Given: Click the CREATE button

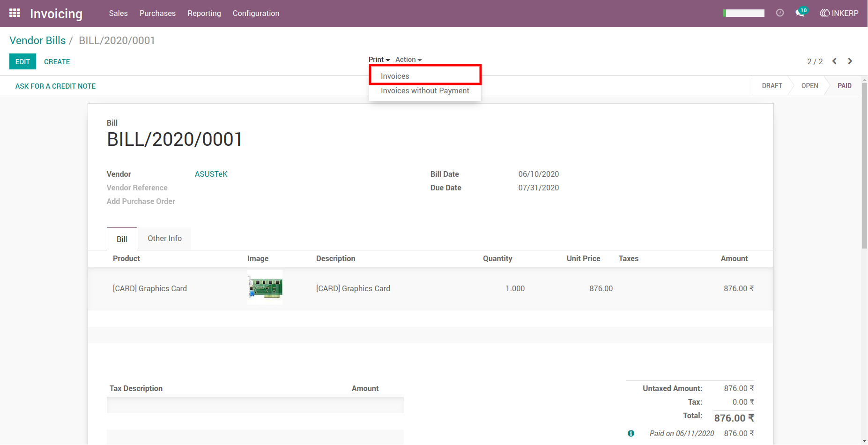Looking at the screenshot, I should [57, 61].
